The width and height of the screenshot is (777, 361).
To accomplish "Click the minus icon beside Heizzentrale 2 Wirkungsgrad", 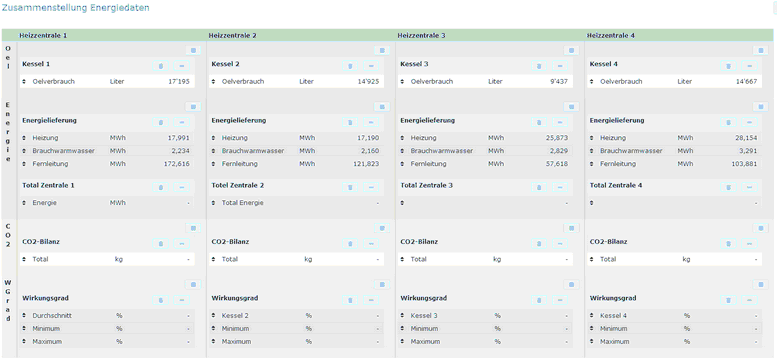I will click(x=371, y=300).
